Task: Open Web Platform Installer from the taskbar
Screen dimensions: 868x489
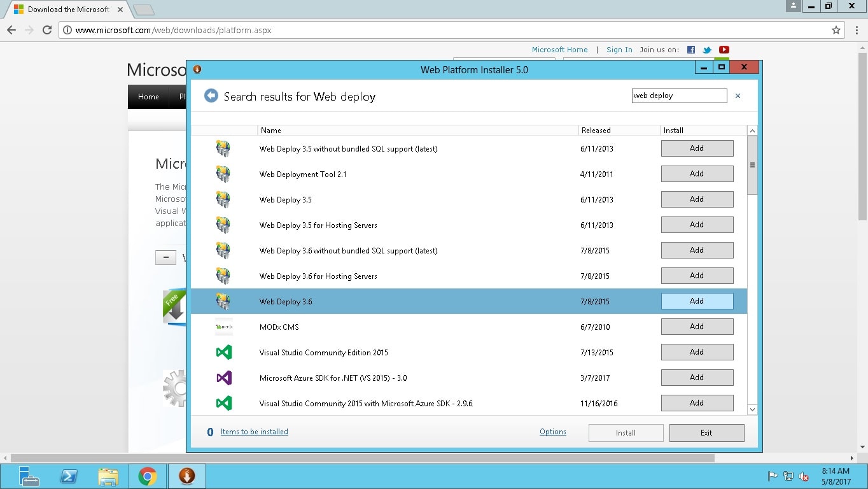Action: point(186,476)
